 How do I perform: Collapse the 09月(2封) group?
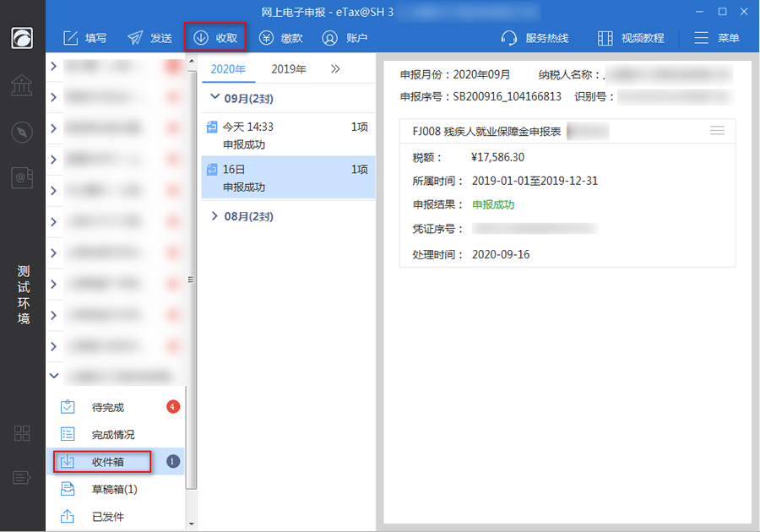(215, 99)
